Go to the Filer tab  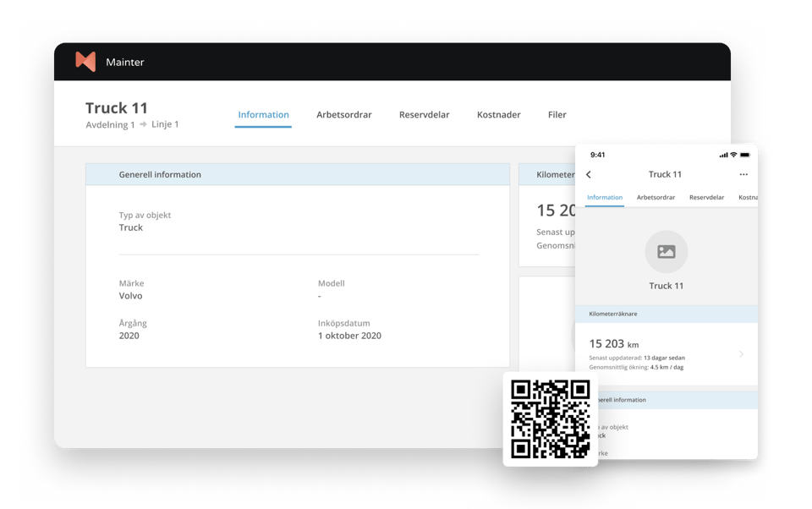tap(557, 115)
